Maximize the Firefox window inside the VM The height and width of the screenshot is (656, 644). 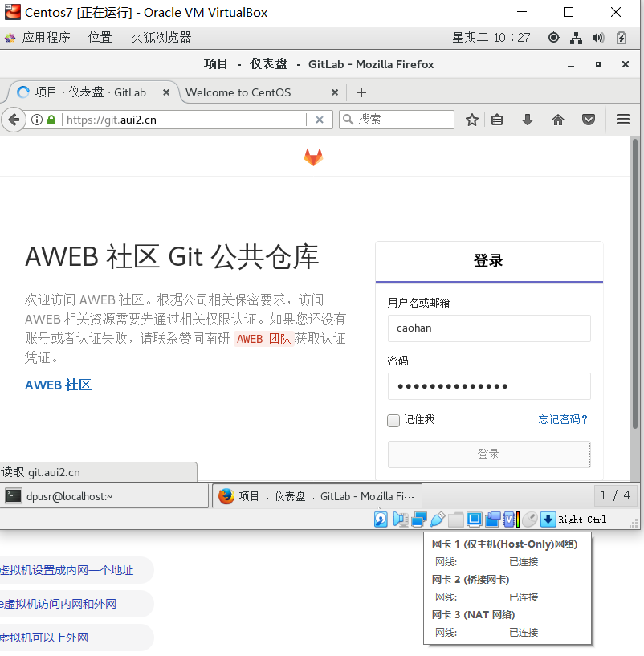(x=598, y=64)
